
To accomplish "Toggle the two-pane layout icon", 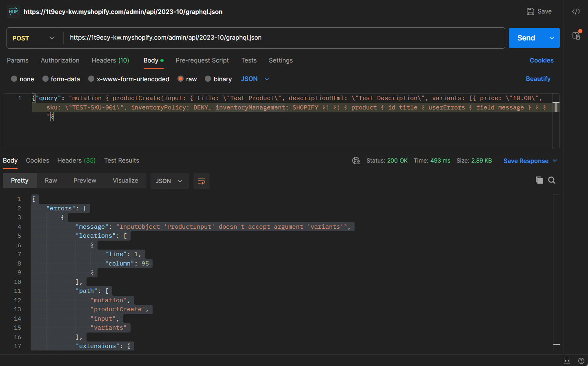I will (567, 361).
